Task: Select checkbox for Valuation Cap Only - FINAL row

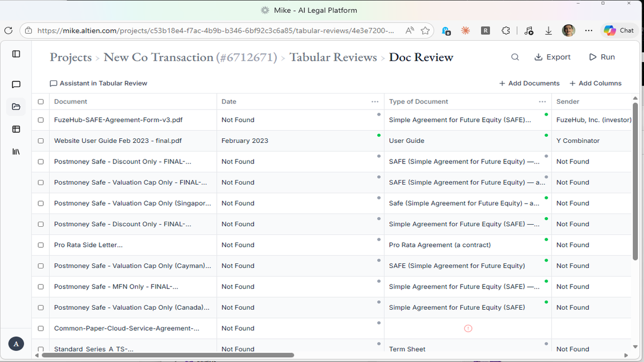Action: (41, 183)
